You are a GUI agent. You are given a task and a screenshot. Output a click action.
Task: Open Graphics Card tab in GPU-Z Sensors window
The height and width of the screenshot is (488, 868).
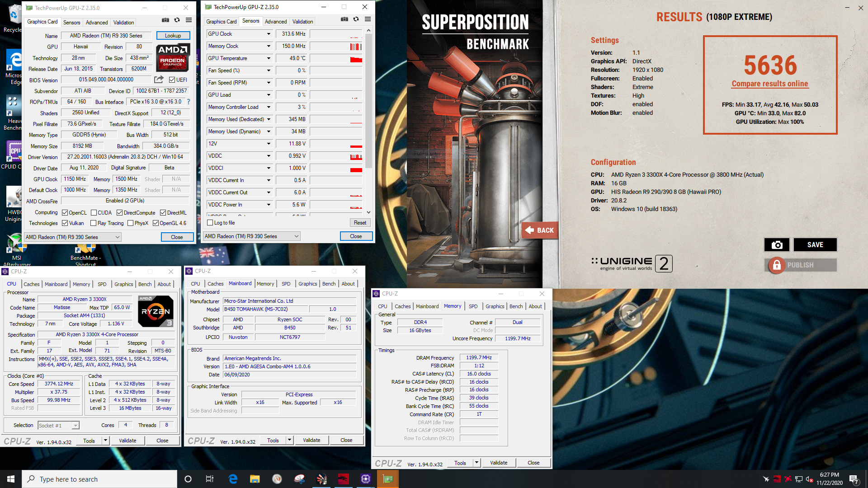221,22
